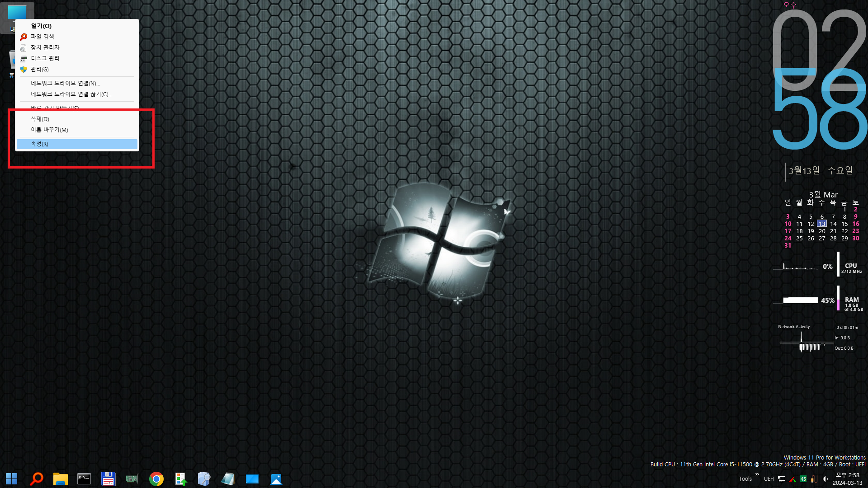Click the network computer tray icon

tap(782, 479)
